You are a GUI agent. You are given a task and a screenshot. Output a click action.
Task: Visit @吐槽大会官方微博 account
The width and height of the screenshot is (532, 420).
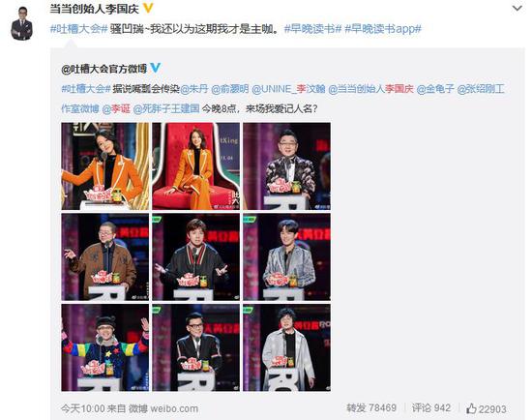pyautogui.click(x=103, y=69)
